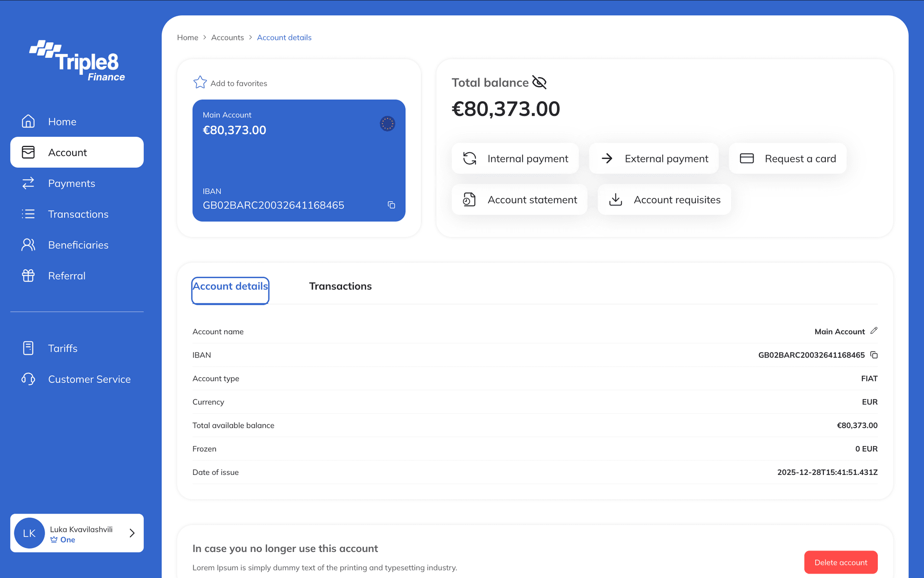The height and width of the screenshot is (578, 924).
Task: Click the External payment arrow icon
Action: pos(607,158)
